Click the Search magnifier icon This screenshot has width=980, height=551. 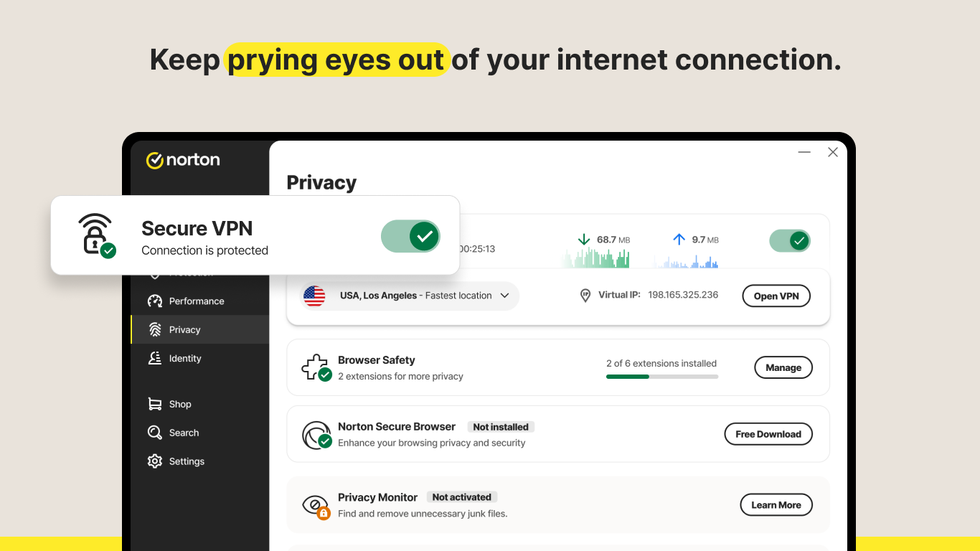(154, 433)
